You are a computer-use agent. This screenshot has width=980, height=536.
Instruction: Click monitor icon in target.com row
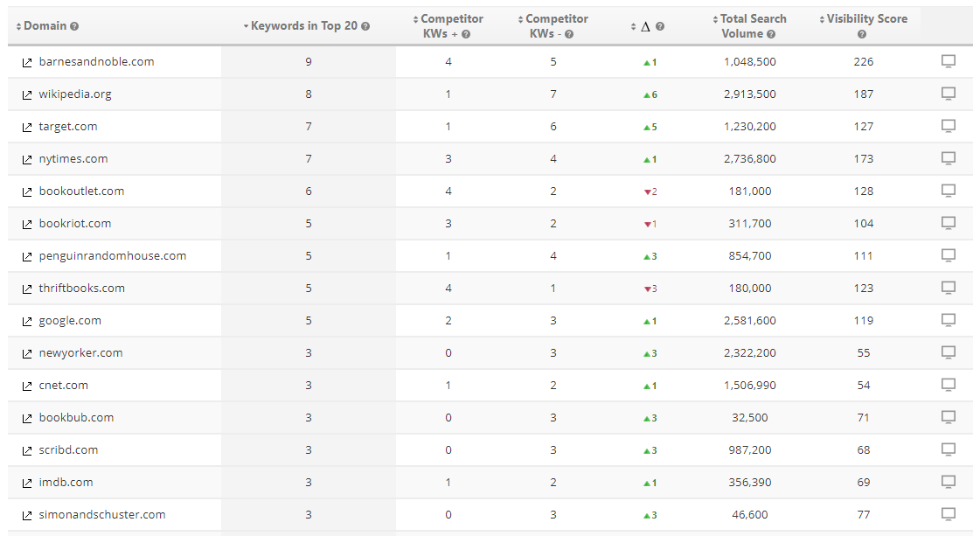click(949, 126)
